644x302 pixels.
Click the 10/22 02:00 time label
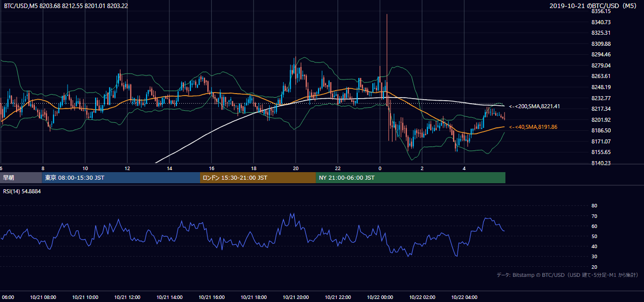(422, 297)
